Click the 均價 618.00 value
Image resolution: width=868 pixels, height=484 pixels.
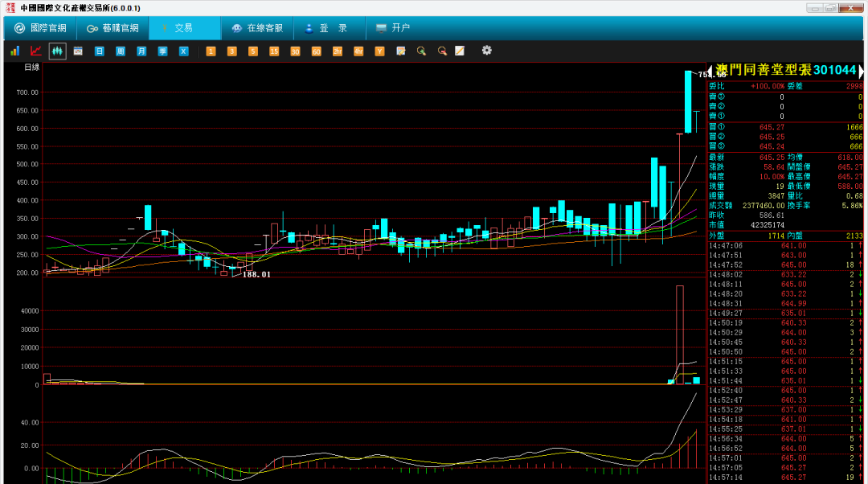850,158
